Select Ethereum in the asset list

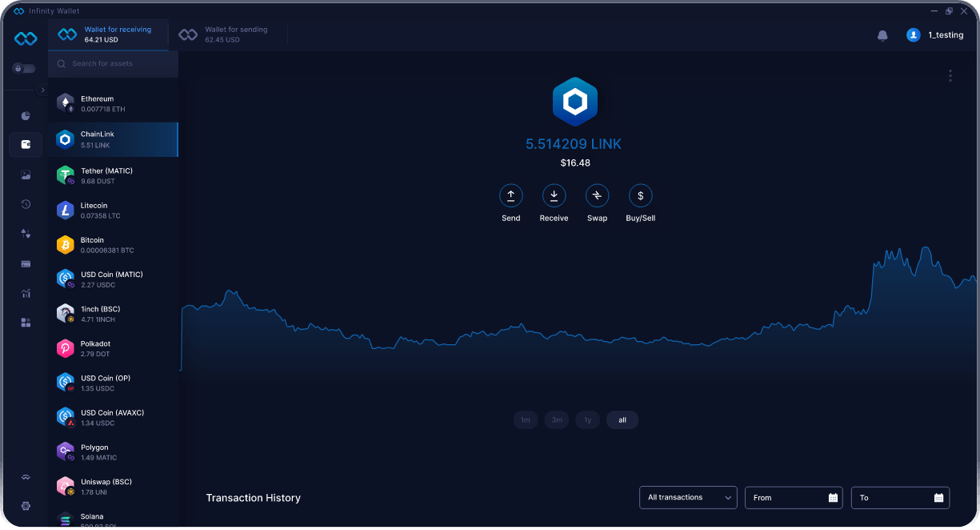pos(113,103)
